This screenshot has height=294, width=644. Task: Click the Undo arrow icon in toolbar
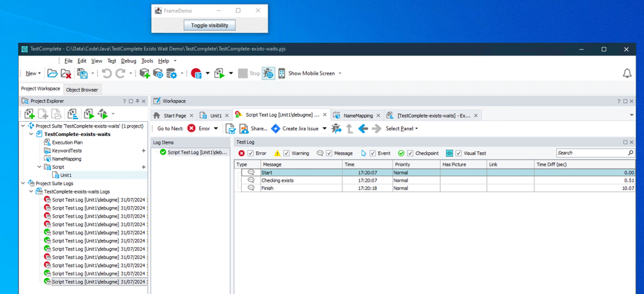(x=107, y=73)
